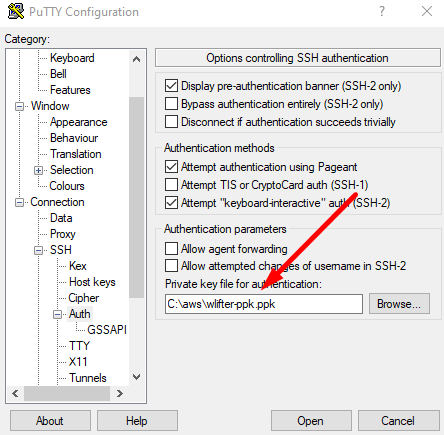The width and height of the screenshot is (444, 435).
Task: Collapse the SSH tree node
Action: click(39, 250)
